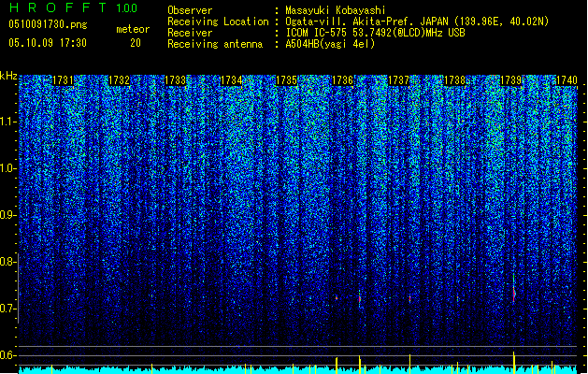
Task: Click the 1733 time marker
Action: click(x=175, y=80)
